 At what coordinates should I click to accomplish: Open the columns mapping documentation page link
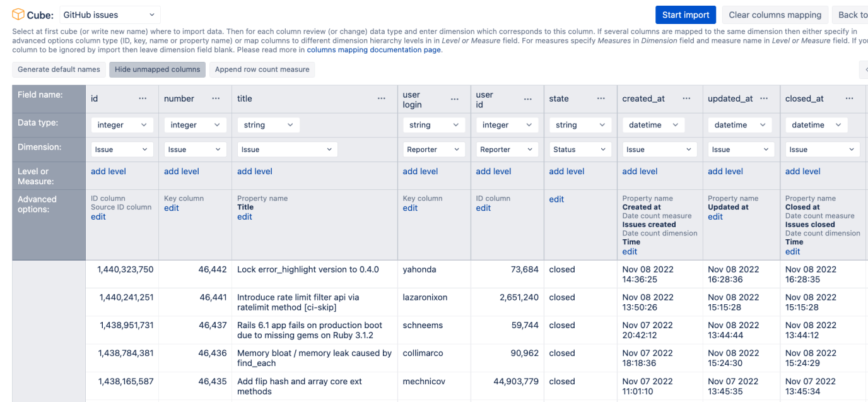[x=373, y=50]
